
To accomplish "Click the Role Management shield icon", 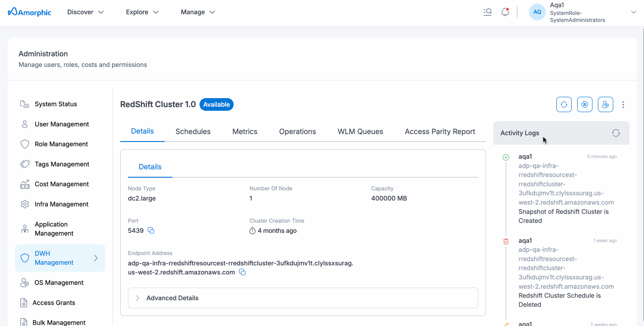I will tap(25, 144).
